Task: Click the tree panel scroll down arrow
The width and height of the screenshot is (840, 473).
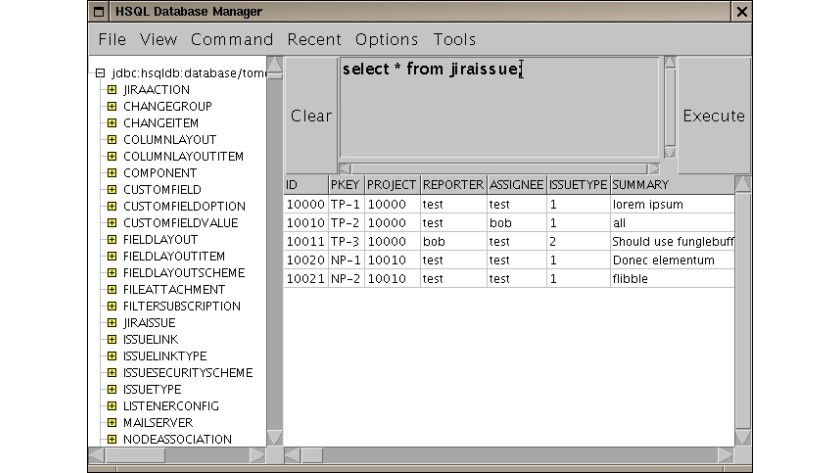Action: 274,437
